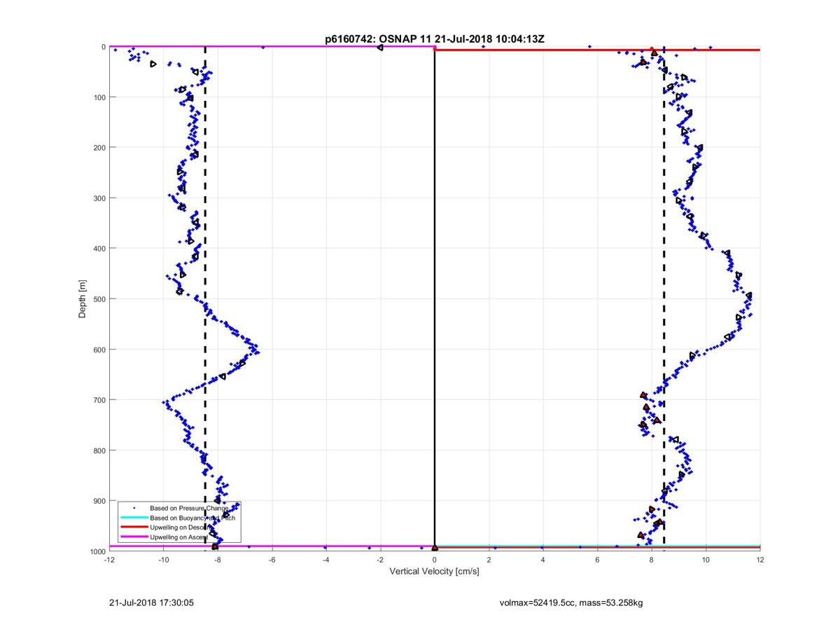Click depth axis tick label '800'

click(99, 450)
